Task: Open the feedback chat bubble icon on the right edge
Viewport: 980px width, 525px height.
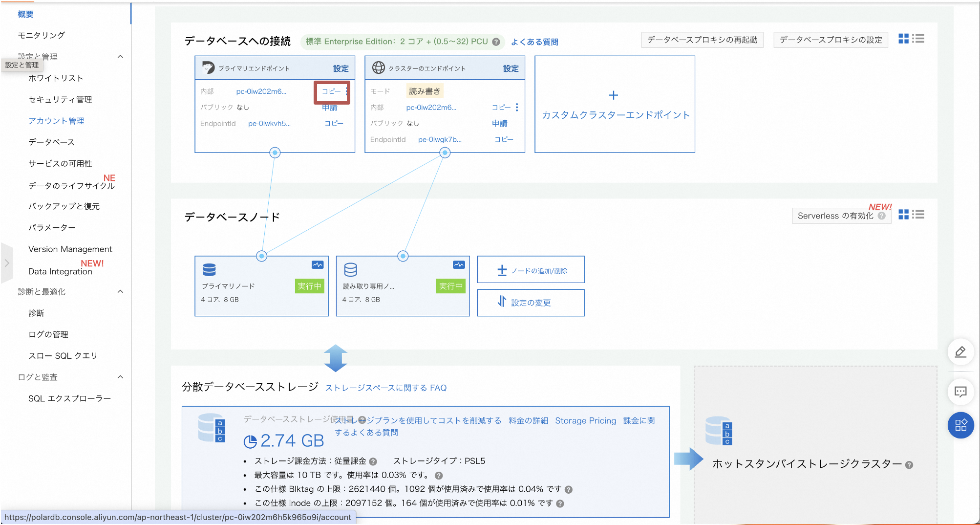Action: tap(960, 392)
